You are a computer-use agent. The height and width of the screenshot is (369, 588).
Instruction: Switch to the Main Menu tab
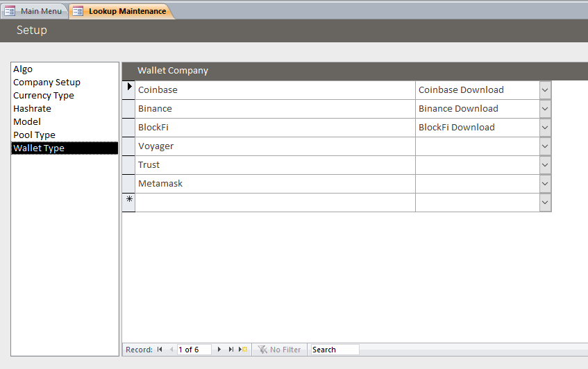(34, 11)
